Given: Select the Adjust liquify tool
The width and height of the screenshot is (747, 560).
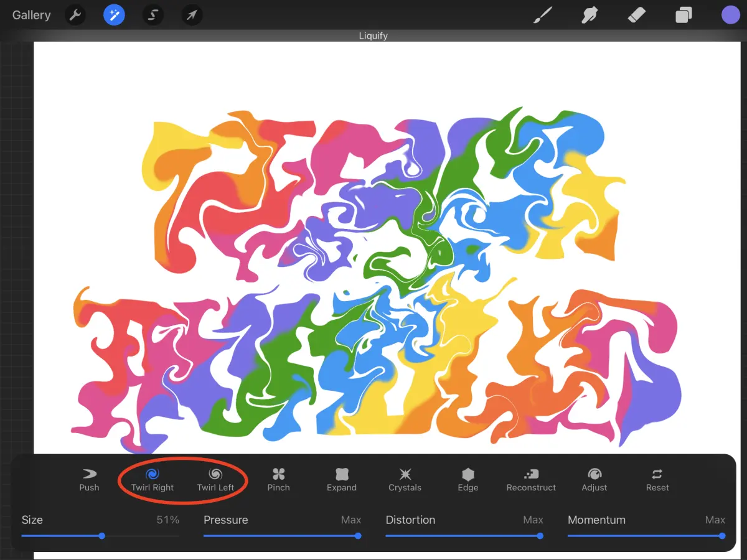Looking at the screenshot, I should point(594,480).
